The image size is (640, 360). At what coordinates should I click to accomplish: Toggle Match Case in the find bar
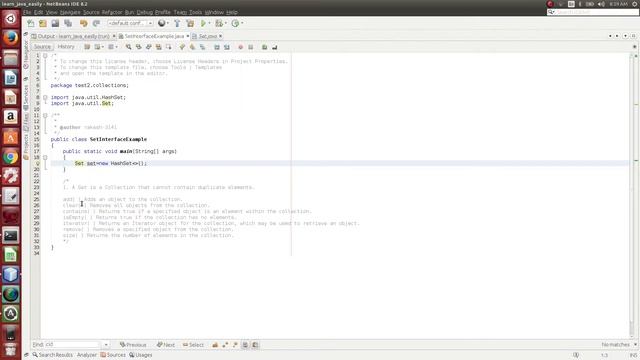[x=215, y=345]
